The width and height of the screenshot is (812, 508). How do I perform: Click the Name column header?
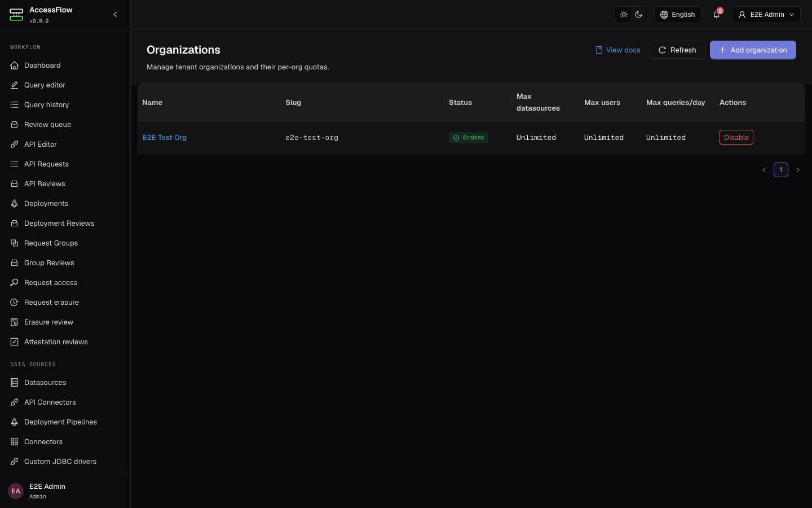[209, 103]
